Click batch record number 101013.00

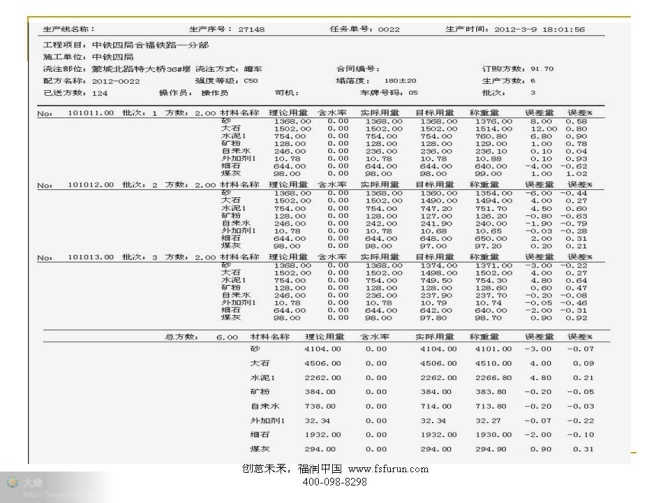pyautogui.click(x=91, y=257)
